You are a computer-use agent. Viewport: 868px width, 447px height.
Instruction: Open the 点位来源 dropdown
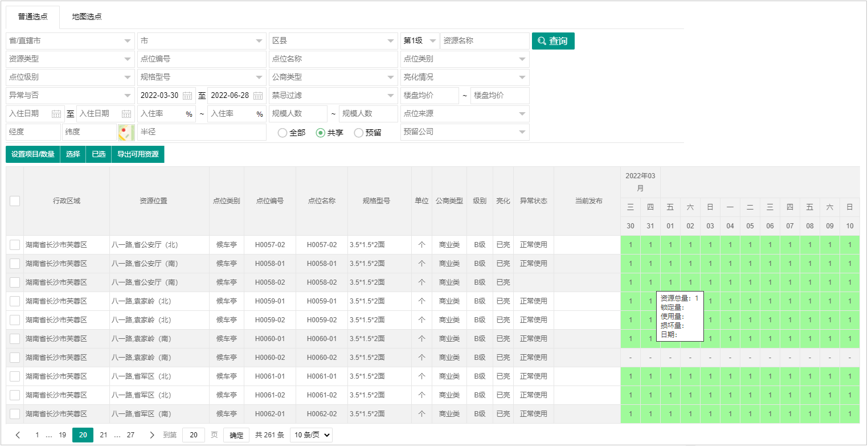[465, 114]
